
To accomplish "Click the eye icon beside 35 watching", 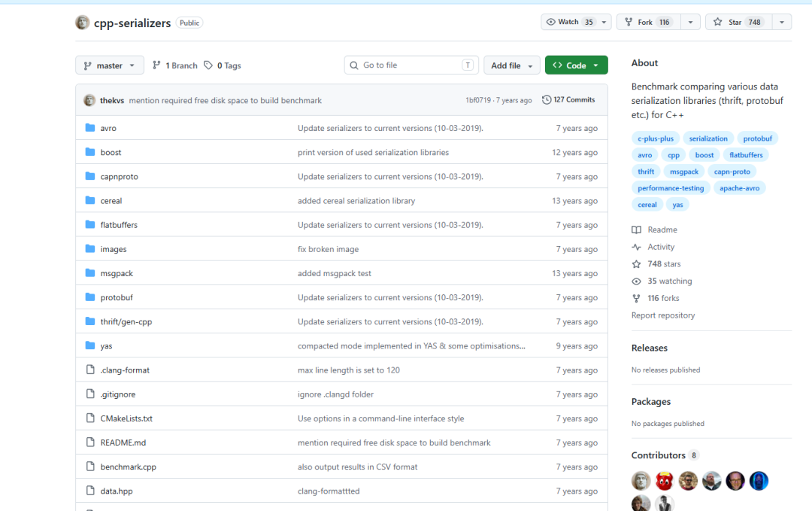I will pyautogui.click(x=637, y=281).
